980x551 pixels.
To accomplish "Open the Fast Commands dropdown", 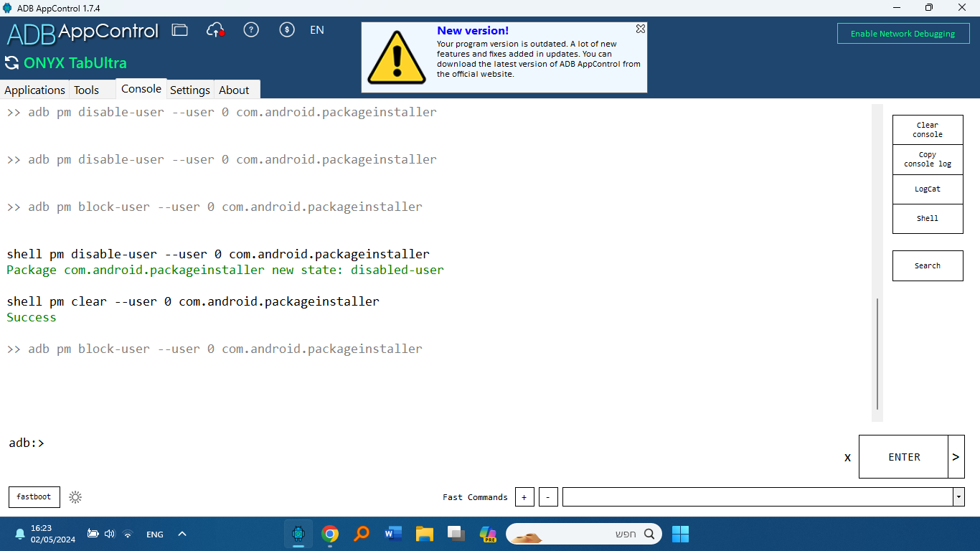I will (958, 497).
